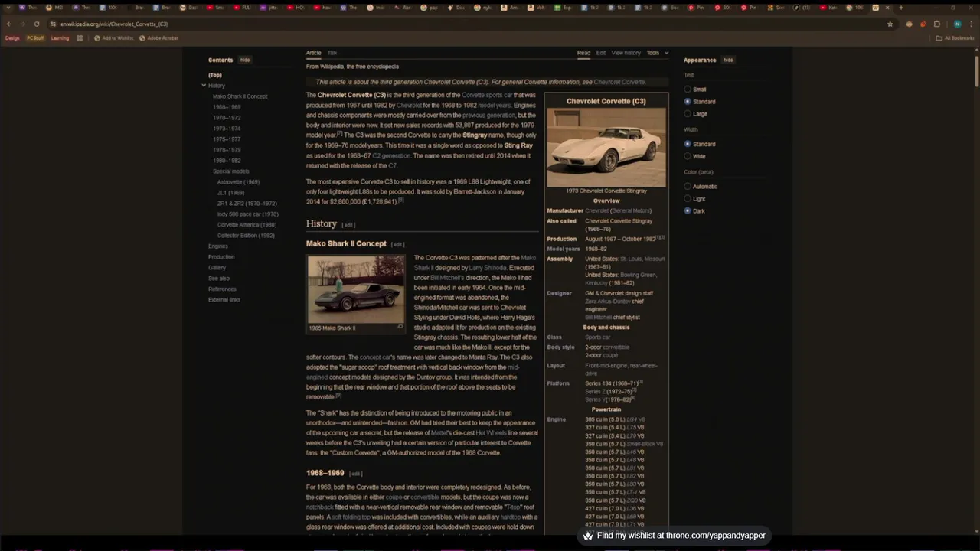Go to Collector Edition (1982) in Contents
Viewport: 980px width, 551px height.
point(246,236)
